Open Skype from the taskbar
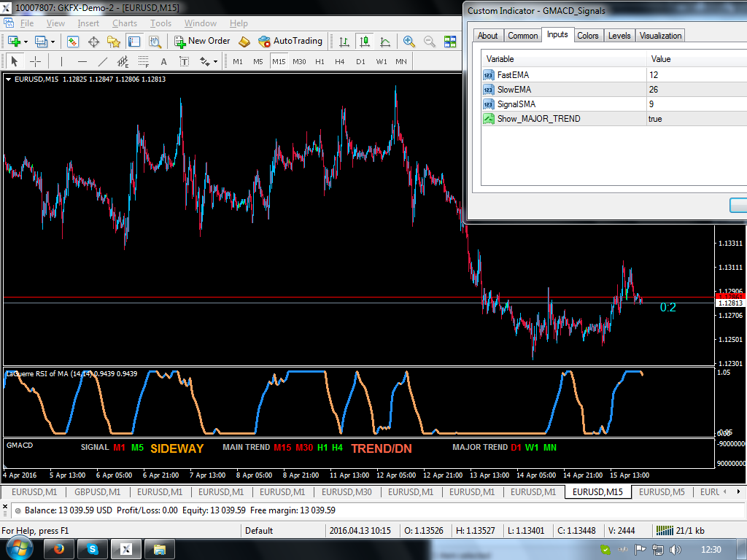Viewport: 747px width, 560px height. point(93,550)
